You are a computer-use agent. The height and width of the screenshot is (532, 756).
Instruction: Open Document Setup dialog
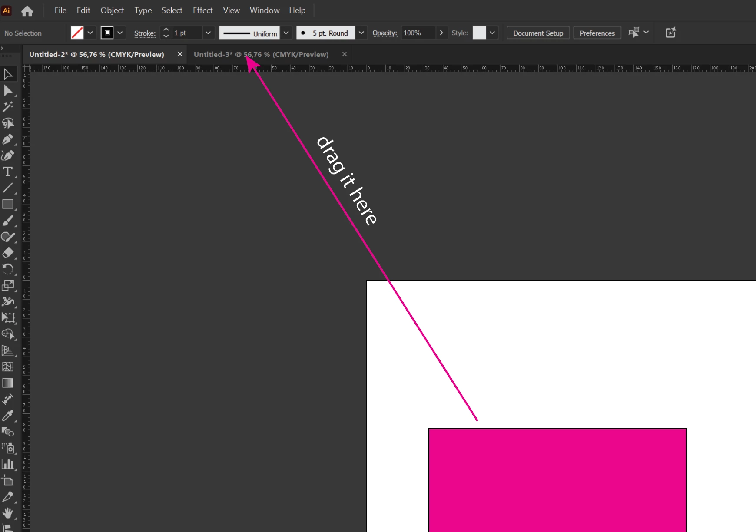538,33
